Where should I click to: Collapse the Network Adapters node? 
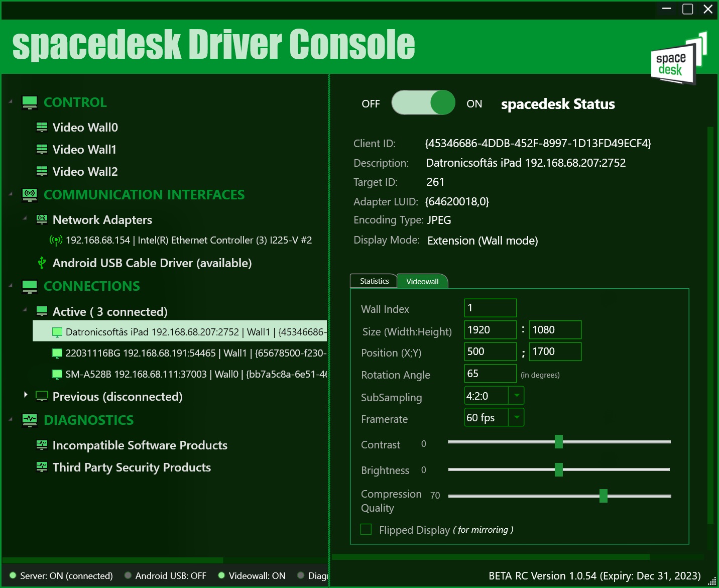25,218
